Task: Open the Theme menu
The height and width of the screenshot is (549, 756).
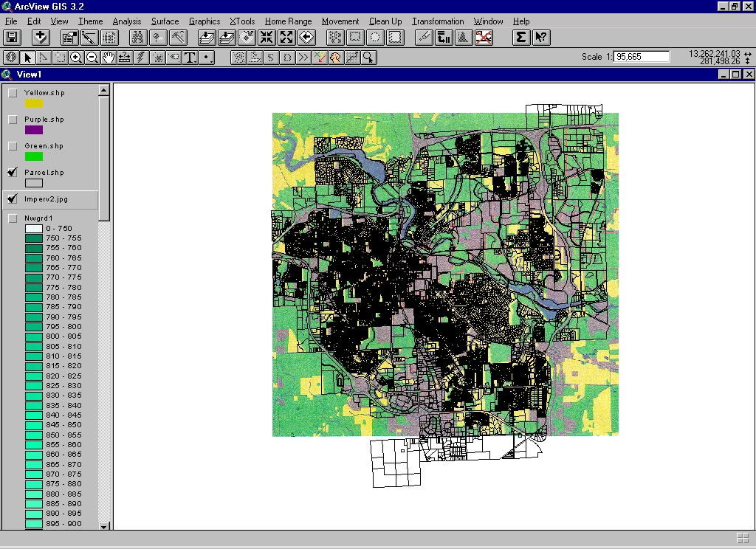Action: (91, 21)
